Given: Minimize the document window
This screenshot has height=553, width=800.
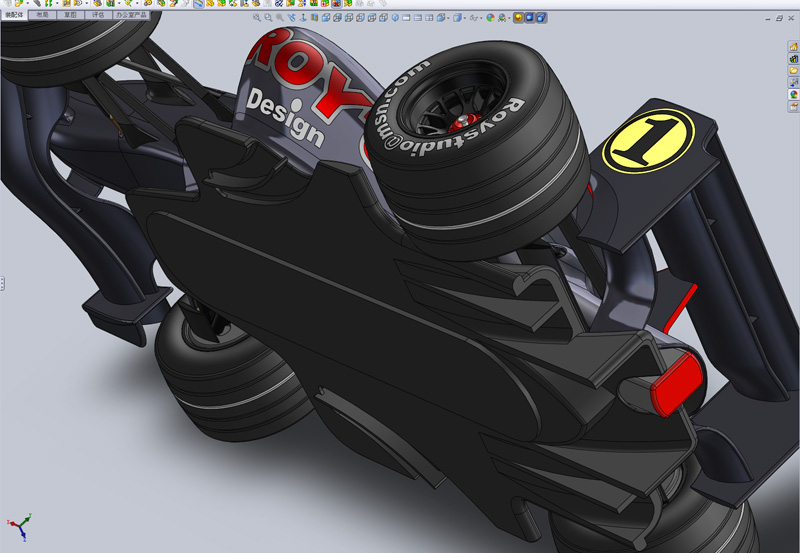Looking at the screenshot, I should pos(768,18).
